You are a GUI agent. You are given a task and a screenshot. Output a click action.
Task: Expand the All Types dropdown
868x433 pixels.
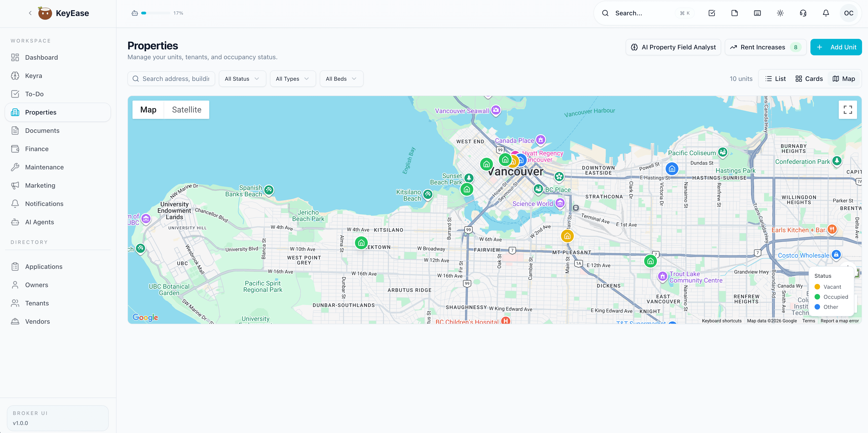pyautogui.click(x=292, y=79)
